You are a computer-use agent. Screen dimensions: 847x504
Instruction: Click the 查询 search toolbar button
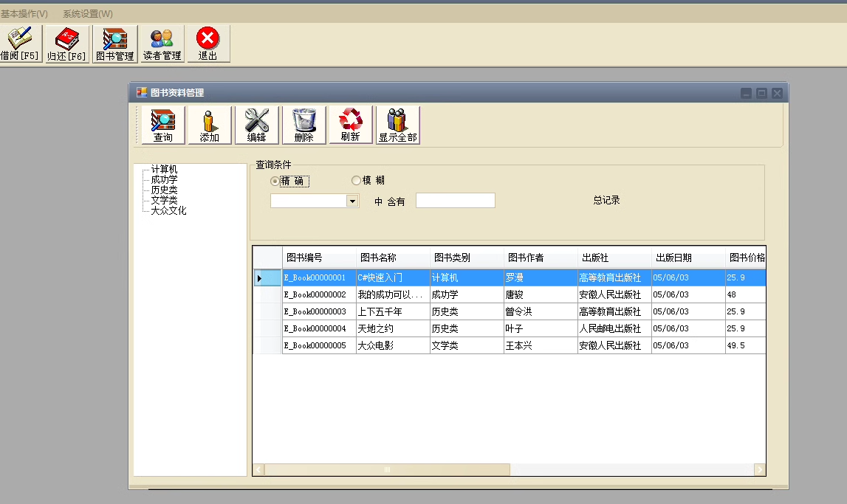(x=163, y=125)
